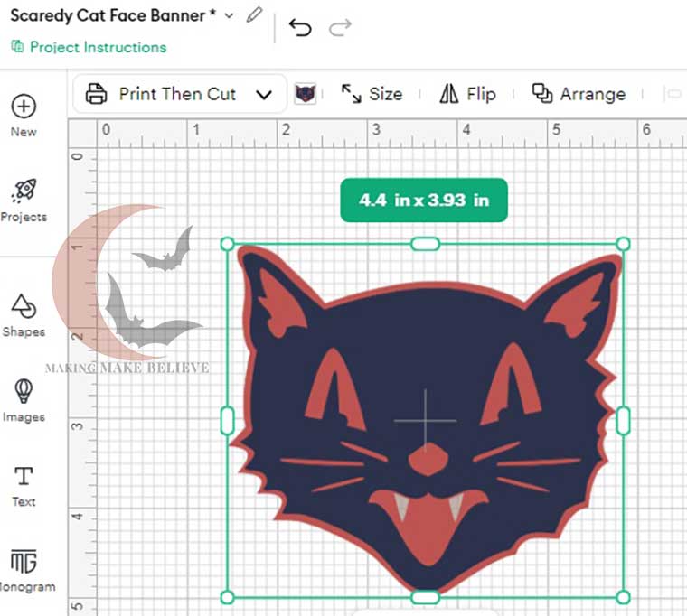Open the cat image color swatch thumbnail
Screen dimensions: 687x616
pos(306,94)
